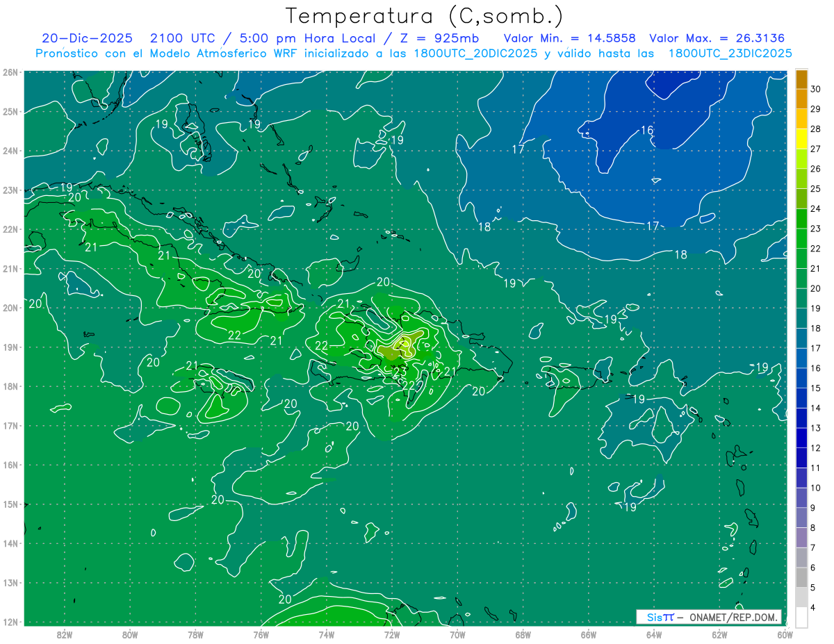Image resolution: width=834 pixels, height=644 pixels.
Task: Click the "21N" latitude label
Action: coord(10,268)
